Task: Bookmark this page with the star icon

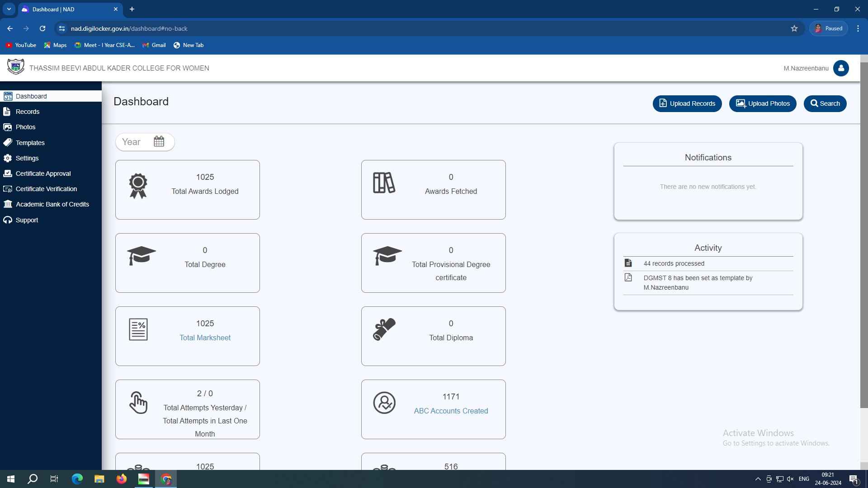Action: 794,28
